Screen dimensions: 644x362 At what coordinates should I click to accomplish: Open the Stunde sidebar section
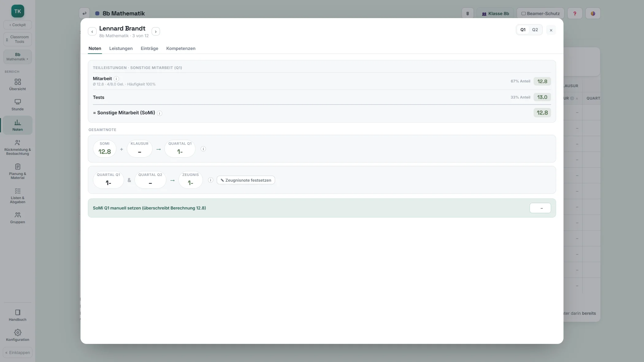pyautogui.click(x=17, y=105)
